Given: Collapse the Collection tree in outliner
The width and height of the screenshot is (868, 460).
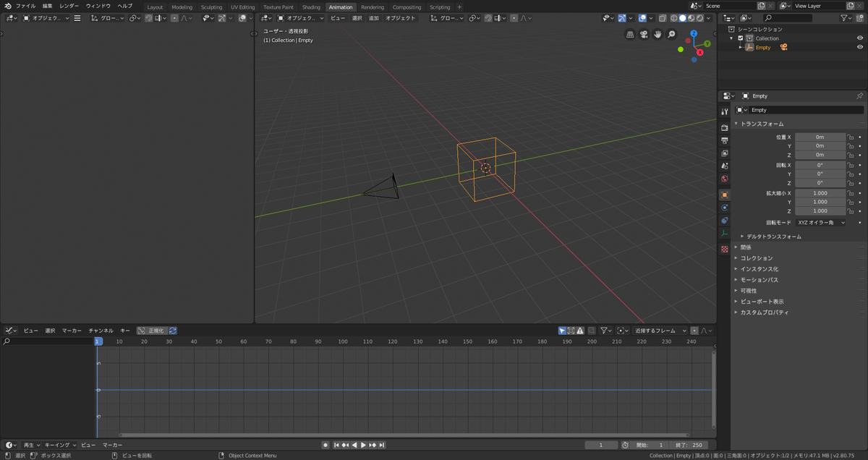Looking at the screenshot, I should pyautogui.click(x=731, y=38).
